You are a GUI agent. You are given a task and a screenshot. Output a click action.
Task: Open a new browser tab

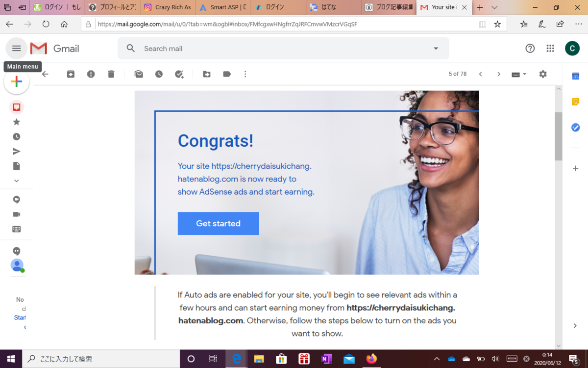[480, 7]
